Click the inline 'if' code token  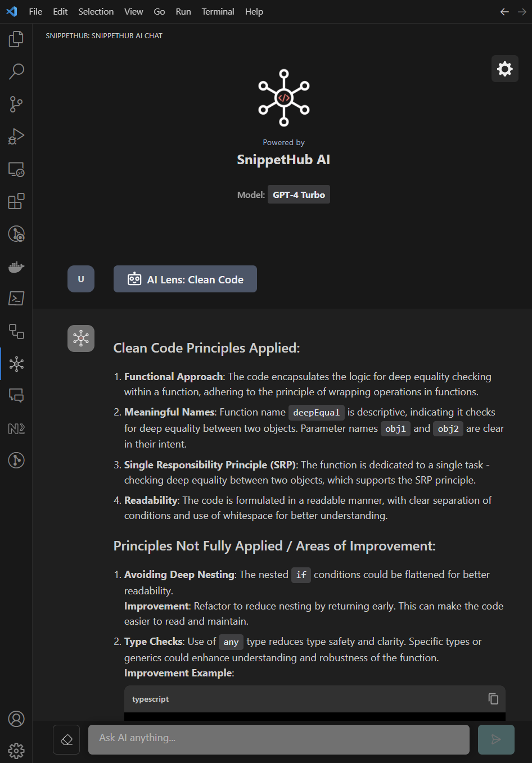coord(301,575)
